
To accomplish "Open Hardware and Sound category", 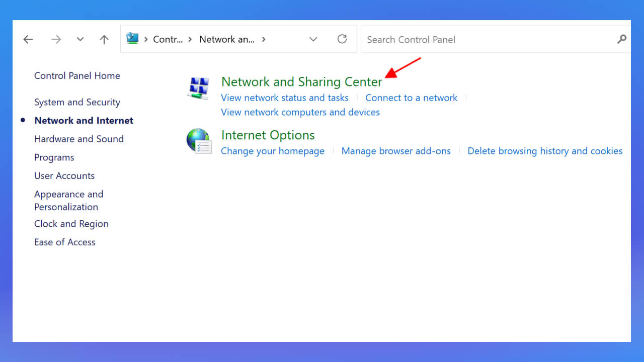I will 79,139.
